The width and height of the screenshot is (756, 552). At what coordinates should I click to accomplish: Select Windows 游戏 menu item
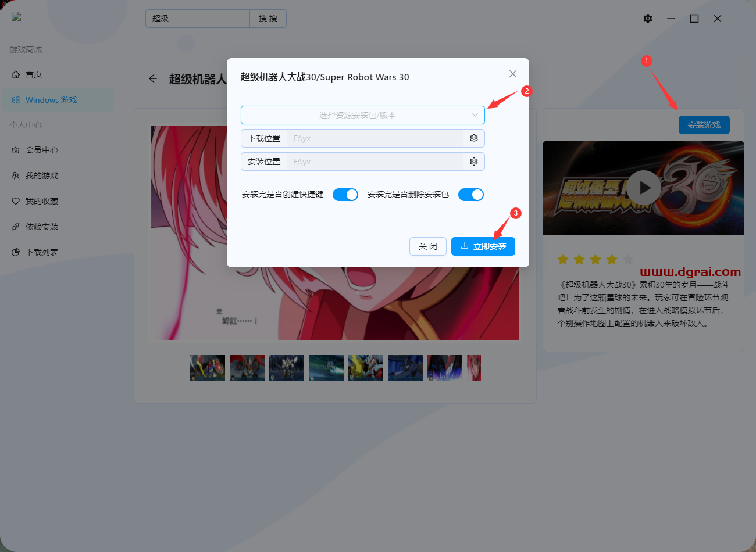click(x=58, y=100)
